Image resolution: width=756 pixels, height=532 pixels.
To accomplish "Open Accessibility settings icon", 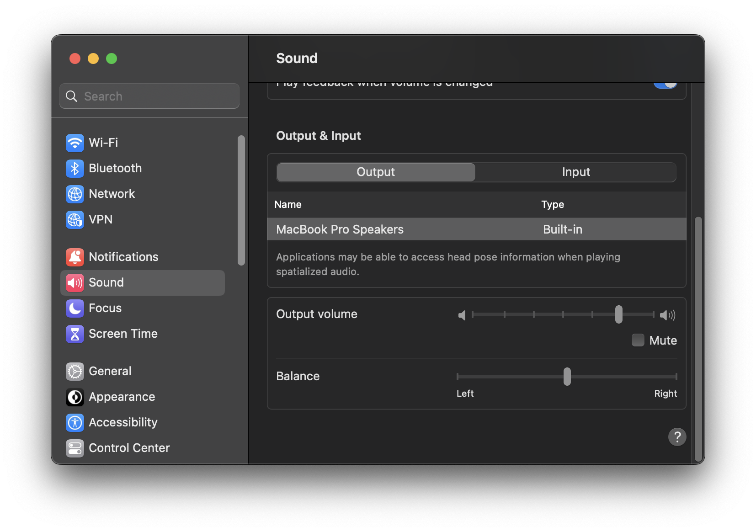I will [x=75, y=422].
